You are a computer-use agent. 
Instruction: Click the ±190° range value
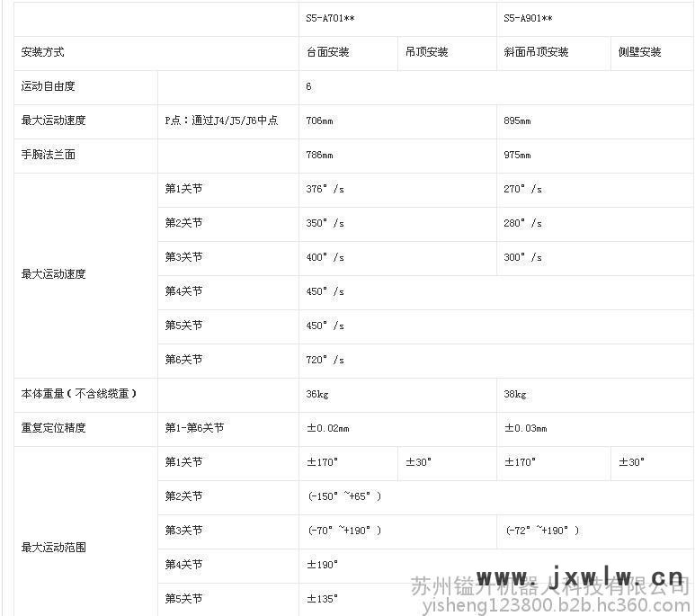point(322,565)
